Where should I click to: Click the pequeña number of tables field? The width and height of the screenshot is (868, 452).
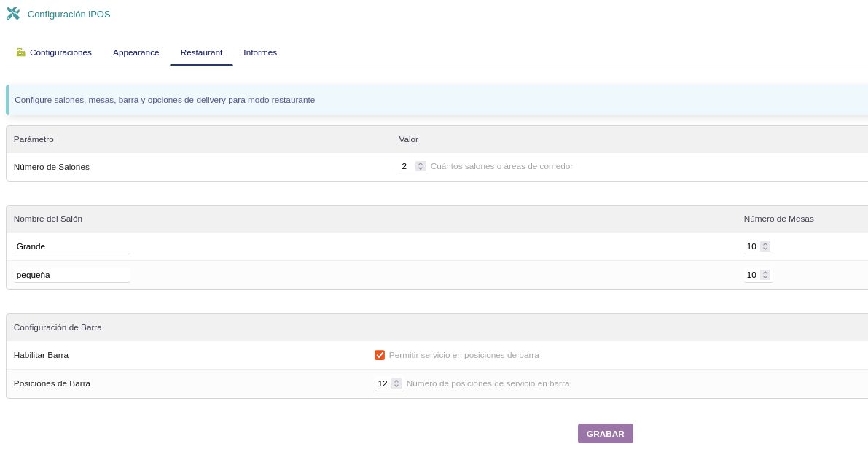tap(751, 275)
